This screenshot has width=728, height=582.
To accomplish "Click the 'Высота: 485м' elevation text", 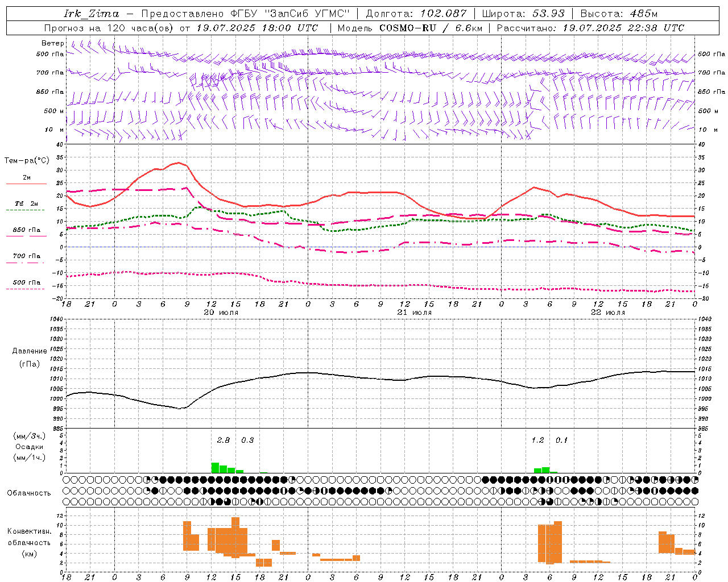I will [619, 14].
